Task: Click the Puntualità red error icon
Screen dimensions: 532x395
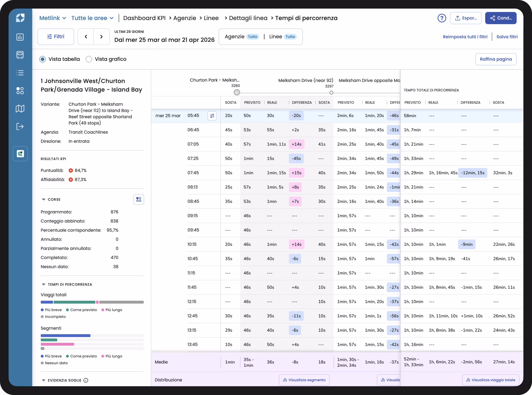Action: 71,171
